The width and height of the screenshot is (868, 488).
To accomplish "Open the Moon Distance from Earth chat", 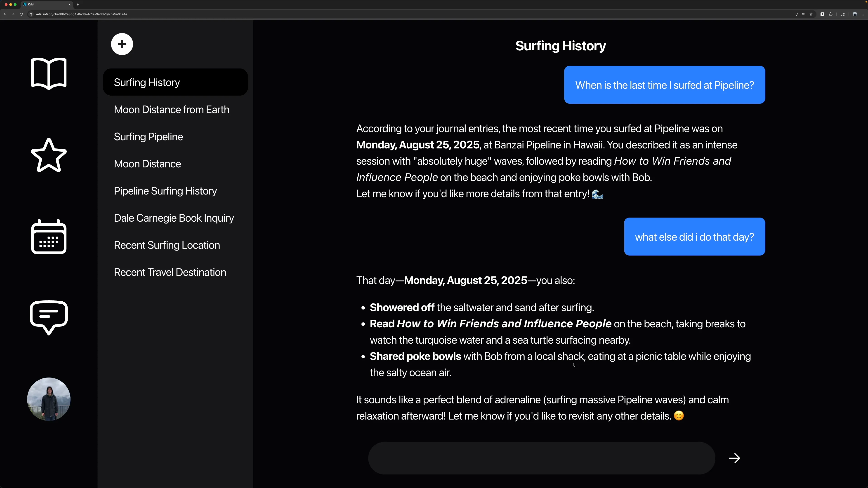I will 172,110.
